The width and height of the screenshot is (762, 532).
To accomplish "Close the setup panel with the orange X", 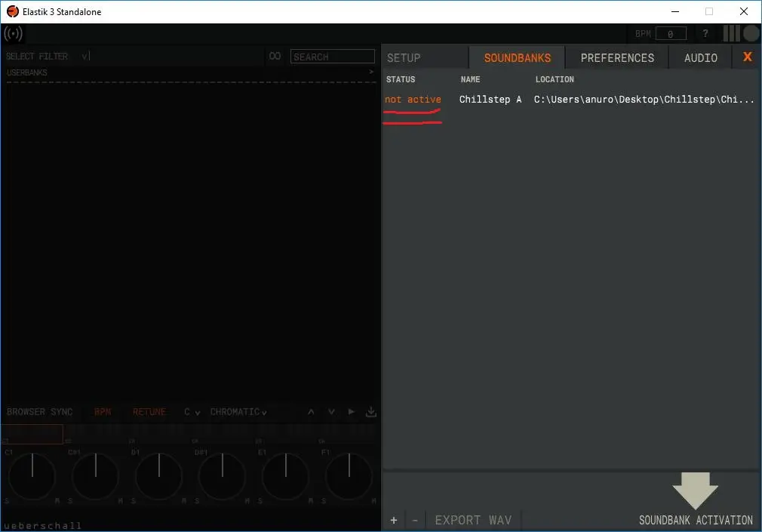I will 748,57.
